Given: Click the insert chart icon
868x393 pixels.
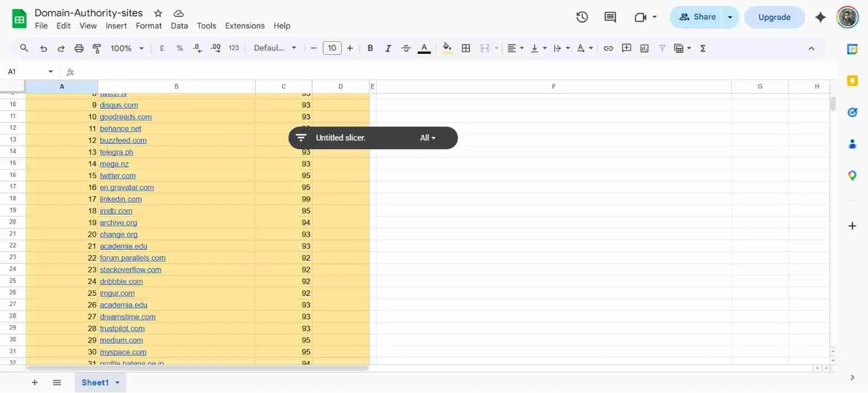Looking at the screenshot, I should tap(644, 48).
